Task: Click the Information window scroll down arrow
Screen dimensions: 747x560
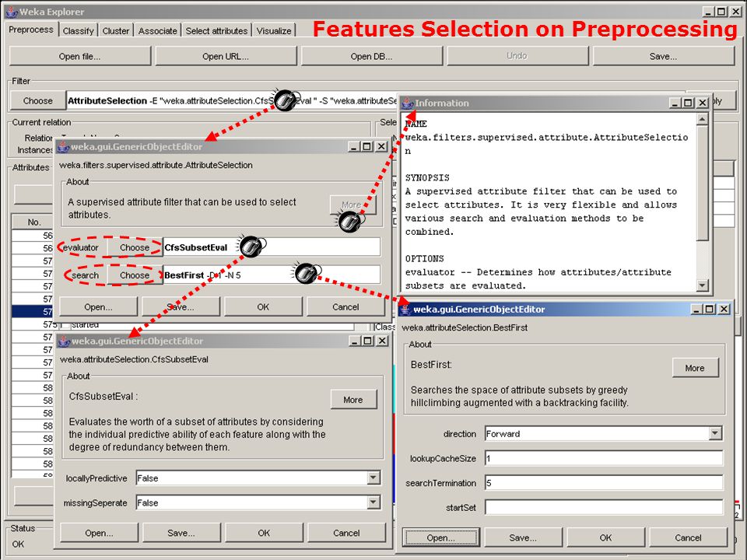Action: (x=702, y=285)
